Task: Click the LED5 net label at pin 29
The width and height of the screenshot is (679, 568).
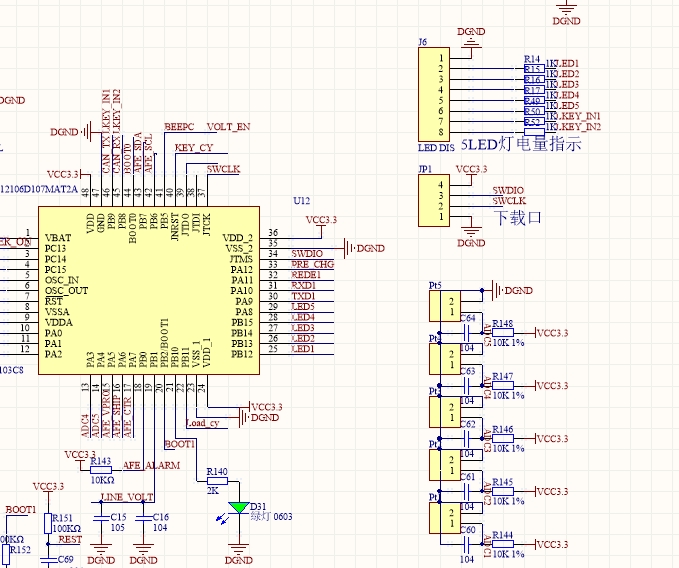Action: click(303, 307)
